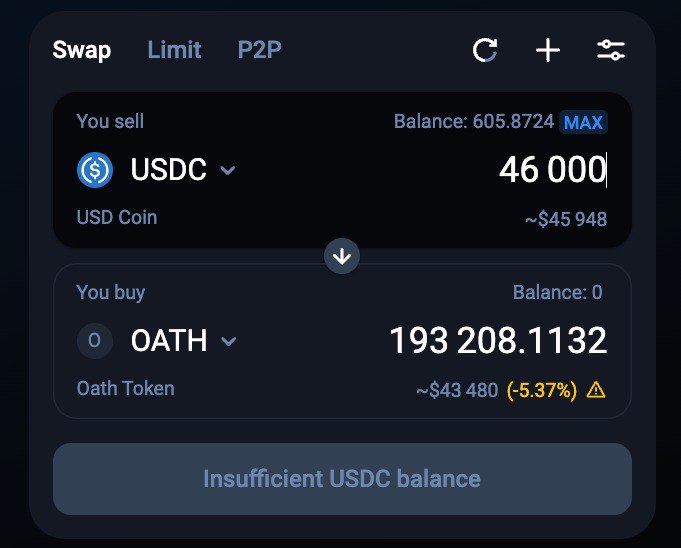Switch to the P2P tab
The image size is (681, 548).
pyautogui.click(x=259, y=50)
